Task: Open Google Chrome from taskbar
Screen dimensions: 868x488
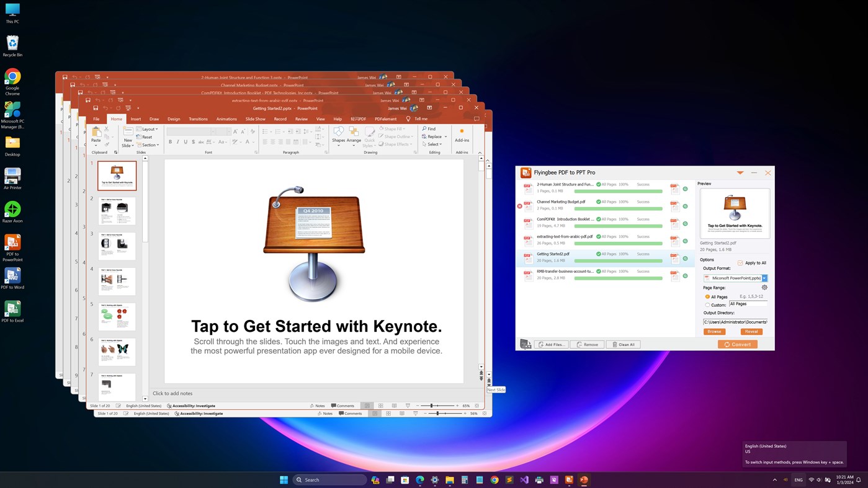Action: coord(494,480)
